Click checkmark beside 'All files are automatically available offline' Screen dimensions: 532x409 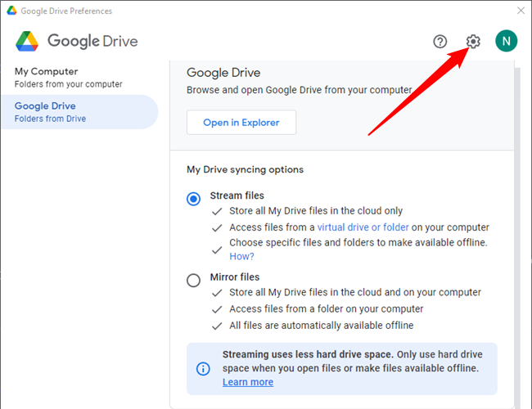pyautogui.click(x=217, y=326)
